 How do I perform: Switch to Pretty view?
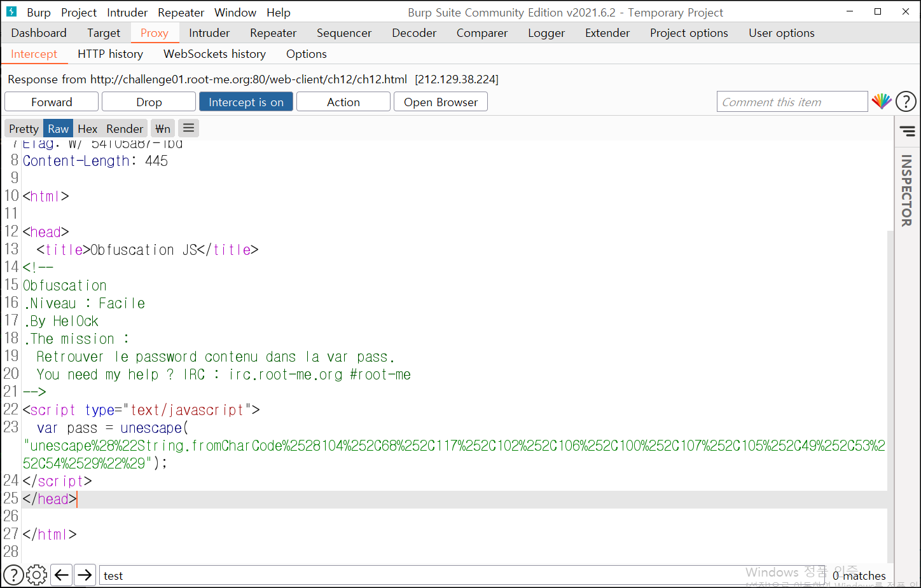(x=24, y=128)
